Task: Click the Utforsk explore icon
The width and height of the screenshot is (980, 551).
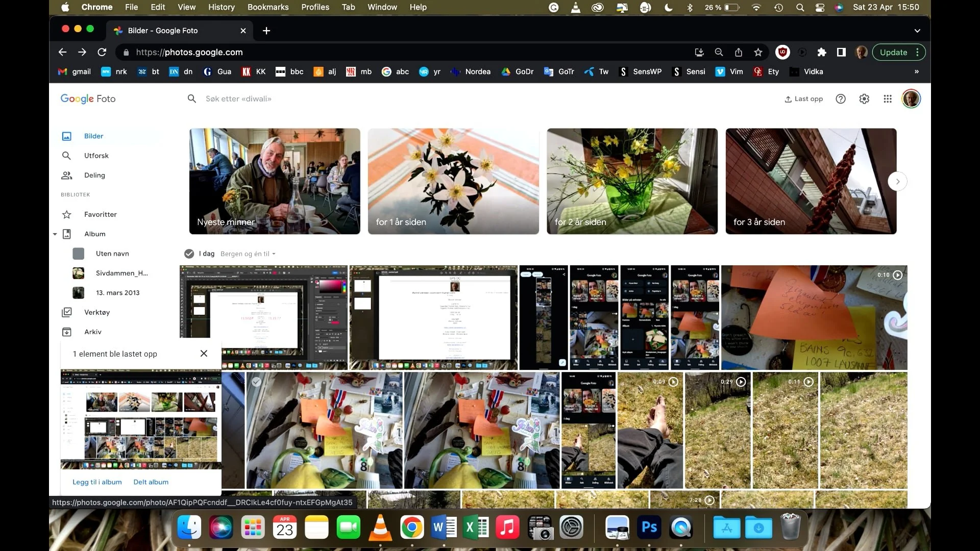Action: pos(66,156)
